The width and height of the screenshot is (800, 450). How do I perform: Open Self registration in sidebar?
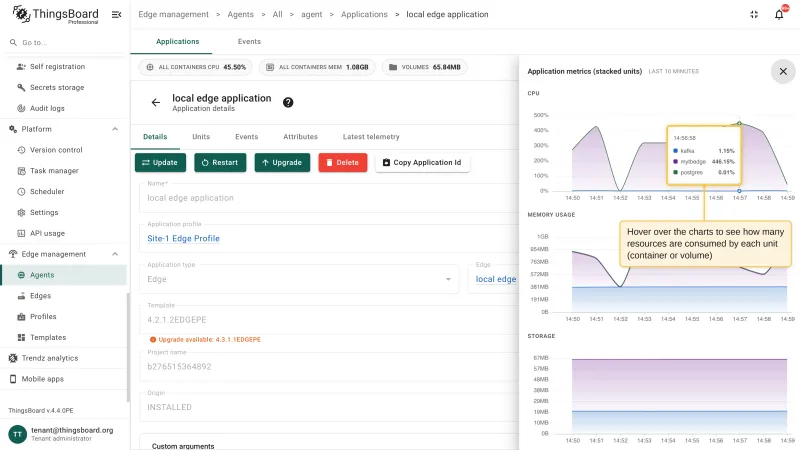(64, 67)
